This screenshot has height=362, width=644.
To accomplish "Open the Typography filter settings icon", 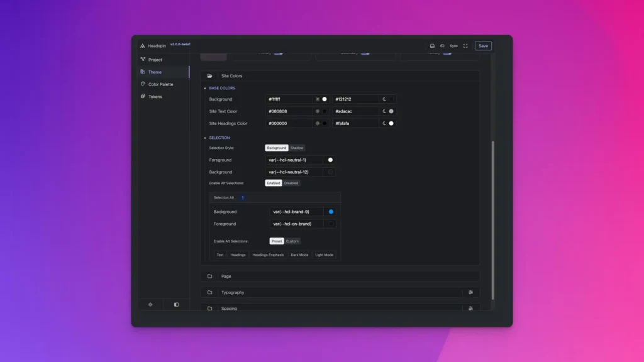I will [x=470, y=292].
